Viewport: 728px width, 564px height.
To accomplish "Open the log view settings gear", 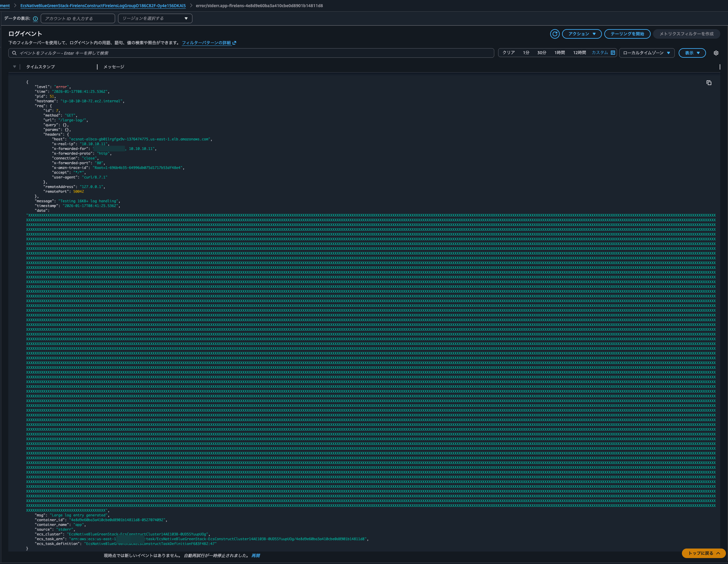I will pos(716,53).
